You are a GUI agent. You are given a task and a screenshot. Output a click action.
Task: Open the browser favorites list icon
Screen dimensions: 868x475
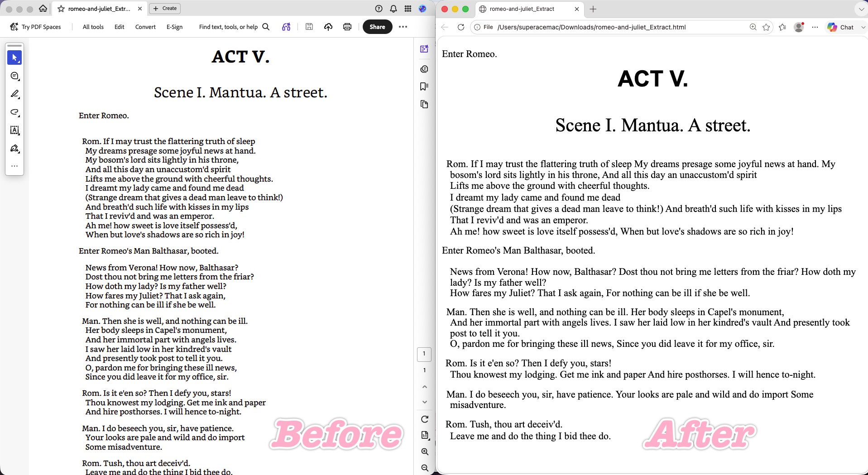click(782, 27)
